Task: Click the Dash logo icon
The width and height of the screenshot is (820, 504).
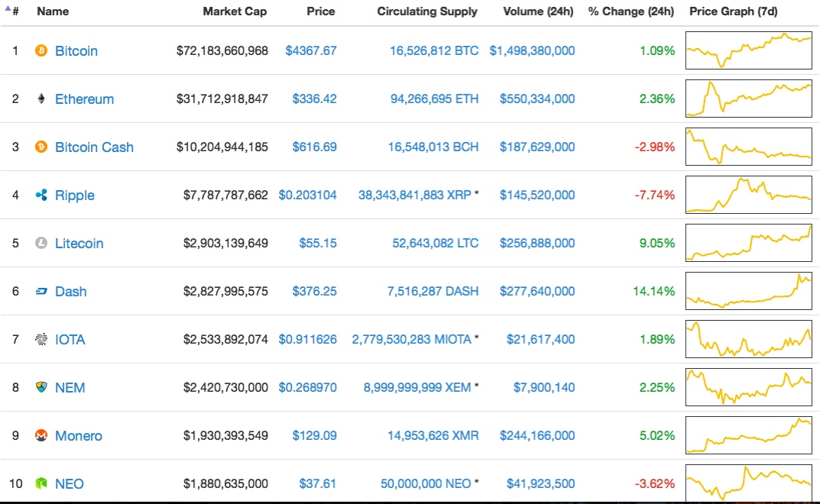Action: [x=41, y=292]
